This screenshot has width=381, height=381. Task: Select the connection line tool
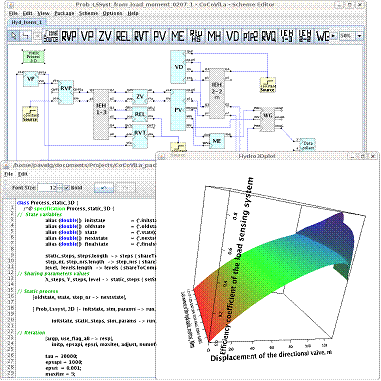tap(26, 36)
